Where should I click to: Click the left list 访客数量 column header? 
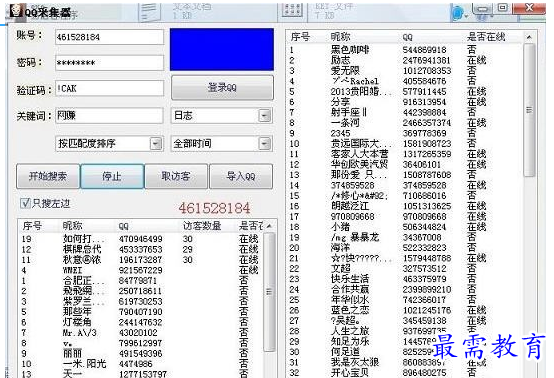[x=202, y=226]
